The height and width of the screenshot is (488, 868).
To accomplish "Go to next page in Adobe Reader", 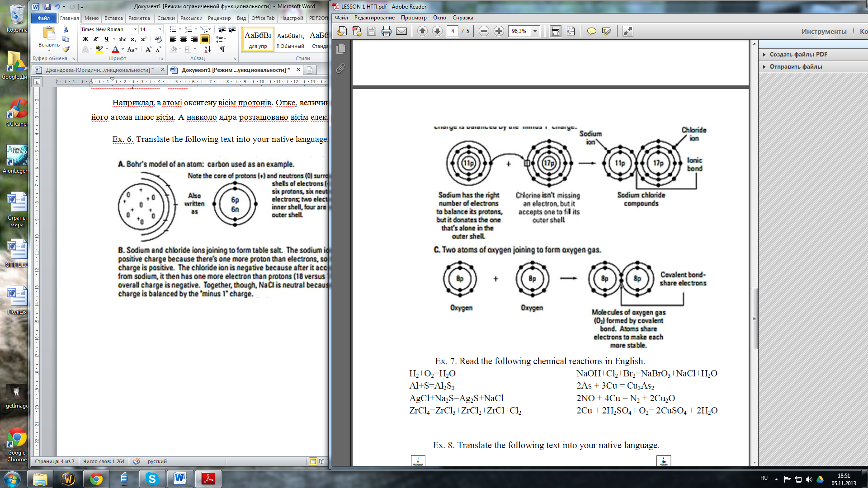I will click(x=437, y=31).
